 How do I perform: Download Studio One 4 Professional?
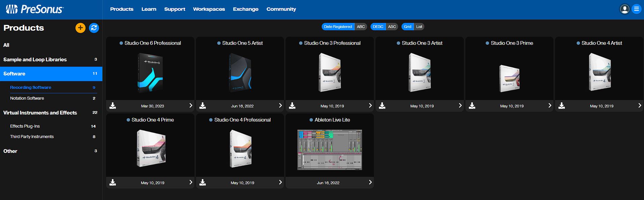pyautogui.click(x=202, y=182)
